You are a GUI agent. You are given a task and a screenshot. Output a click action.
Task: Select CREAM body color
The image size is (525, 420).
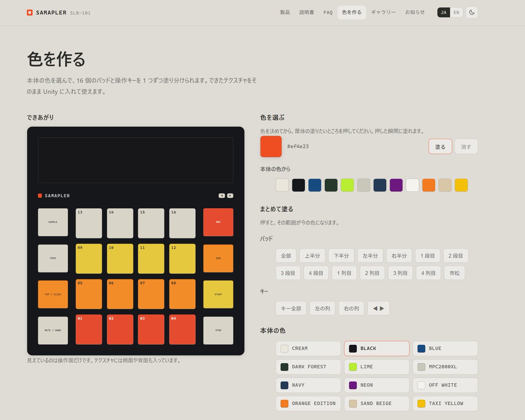pos(308,348)
